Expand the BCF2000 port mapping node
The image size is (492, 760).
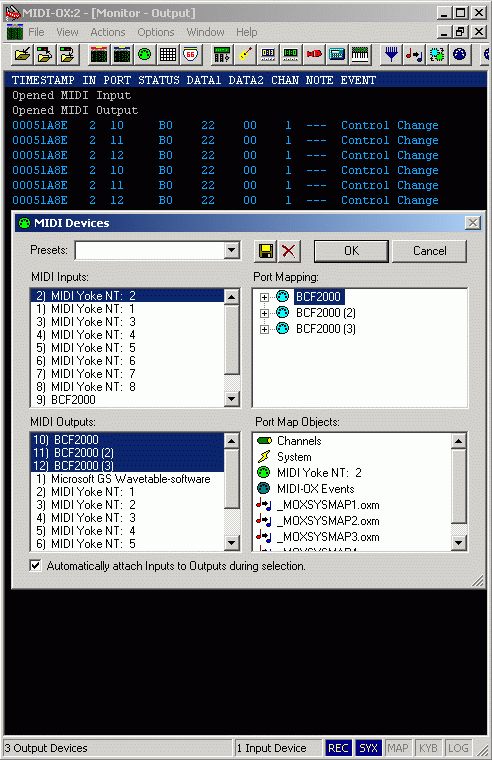coord(264,297)
